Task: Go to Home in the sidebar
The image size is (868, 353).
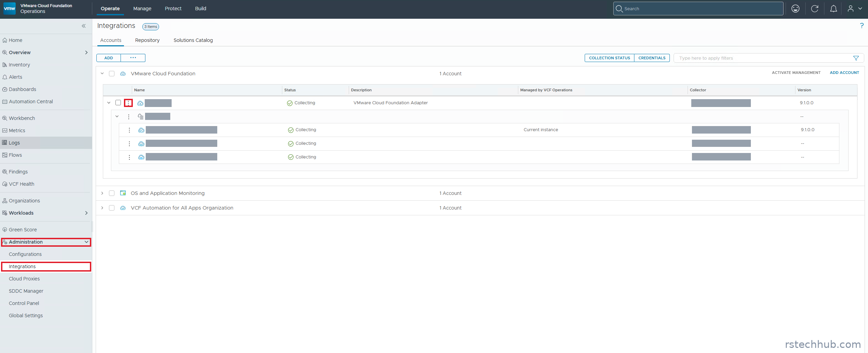Action: [46, 40]
